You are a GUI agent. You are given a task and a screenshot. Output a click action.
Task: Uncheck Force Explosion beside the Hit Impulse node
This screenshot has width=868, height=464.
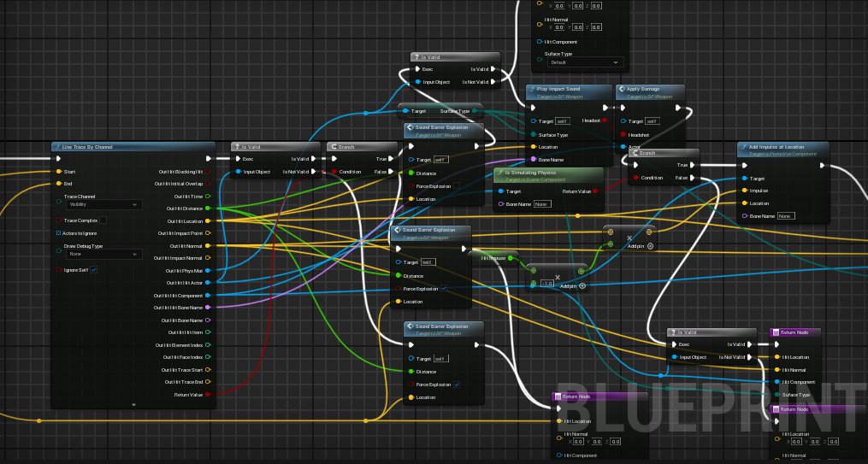pyautogui.click(x=444, y=288)
